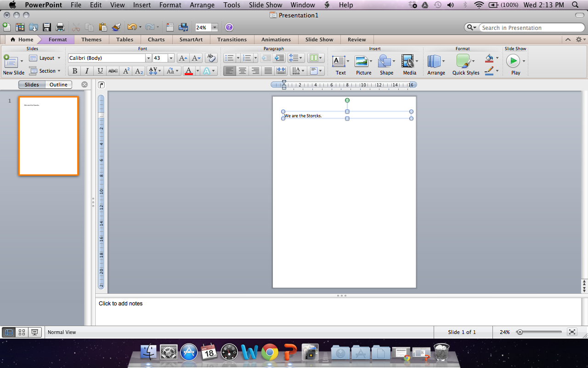Expand the numbered list style dropdown arrow
Viewport: 588px width, 368px height.
click(255, 58)
